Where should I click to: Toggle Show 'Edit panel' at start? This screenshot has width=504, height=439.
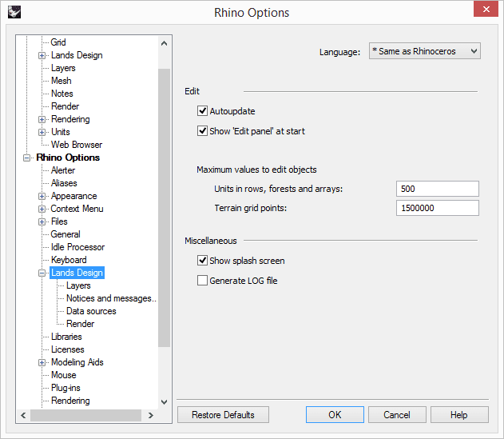[x=203, y=131]
